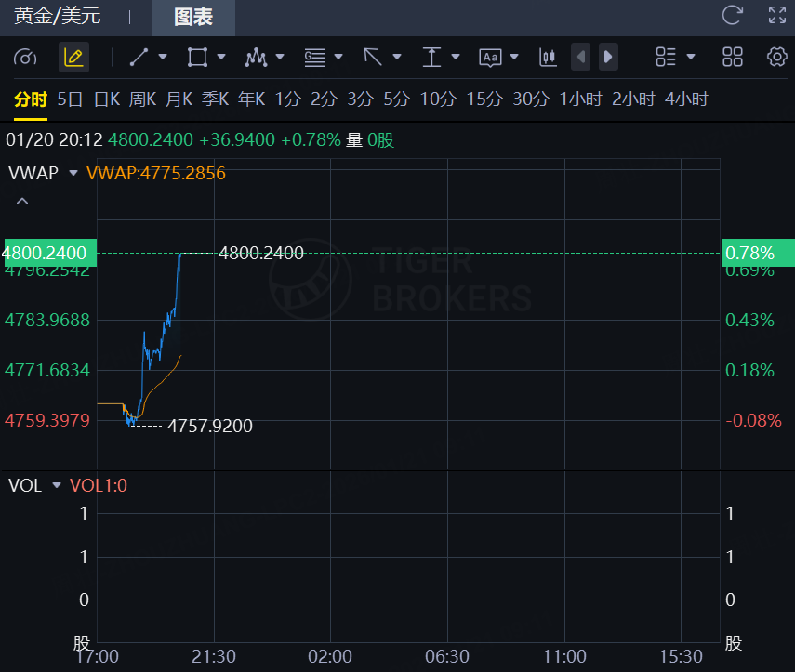The height and width of the screenshot is (672, 795).
Task: Expand the VOL indicator dropdown
Action: 57,485
